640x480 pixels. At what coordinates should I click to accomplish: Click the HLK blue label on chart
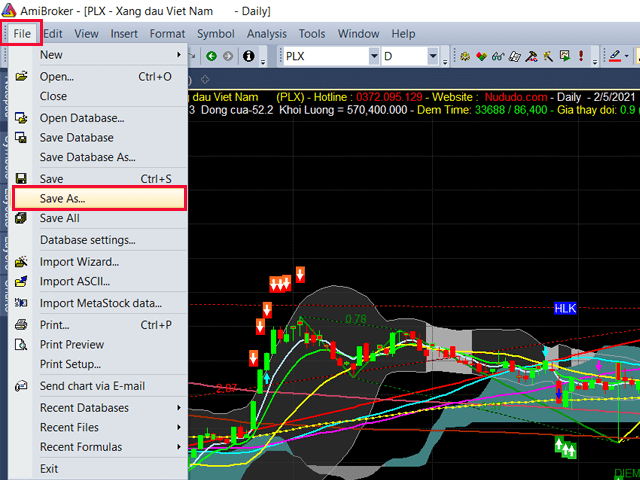pyautogui.click(x=565, y=308)
